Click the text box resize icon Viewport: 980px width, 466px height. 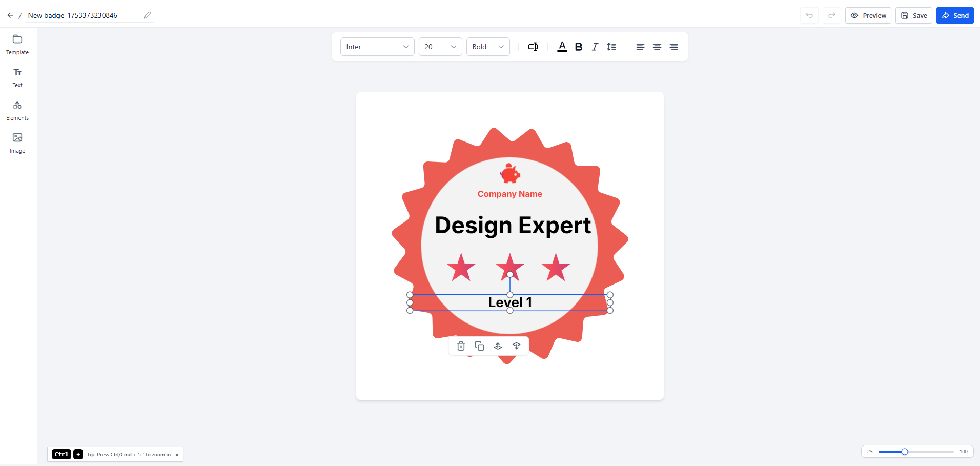click(533, 47)
